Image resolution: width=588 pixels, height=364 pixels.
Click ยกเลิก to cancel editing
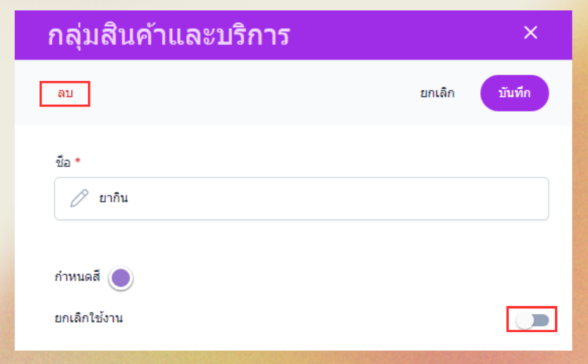tap(437, 93)
